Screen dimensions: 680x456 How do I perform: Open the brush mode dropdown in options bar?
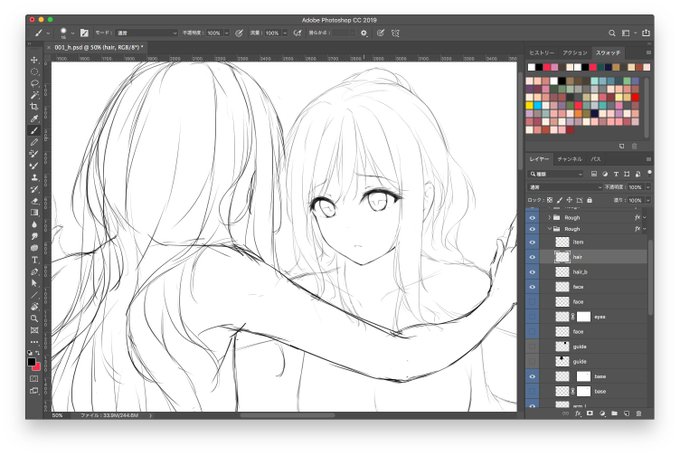(147, 33)
